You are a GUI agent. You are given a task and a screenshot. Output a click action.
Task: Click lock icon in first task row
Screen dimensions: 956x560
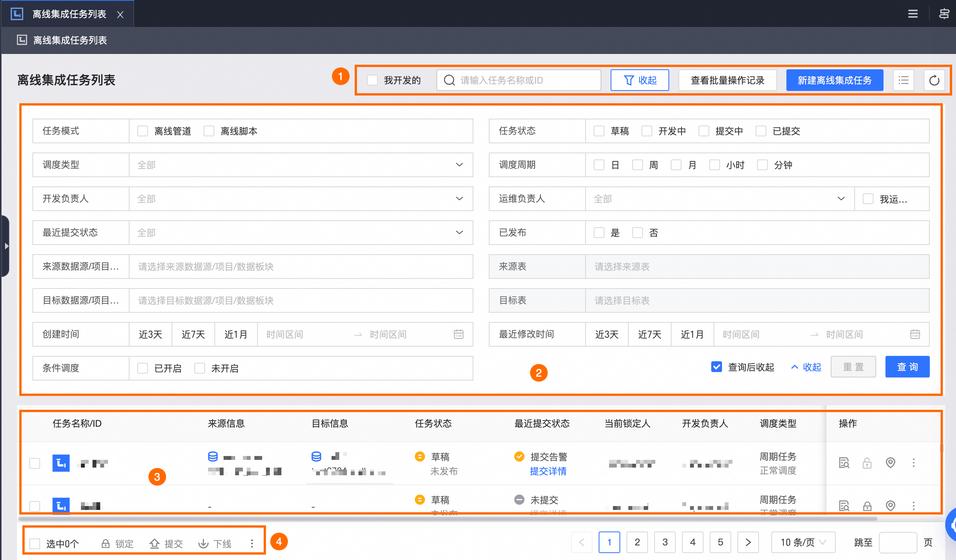click(867, 463)
